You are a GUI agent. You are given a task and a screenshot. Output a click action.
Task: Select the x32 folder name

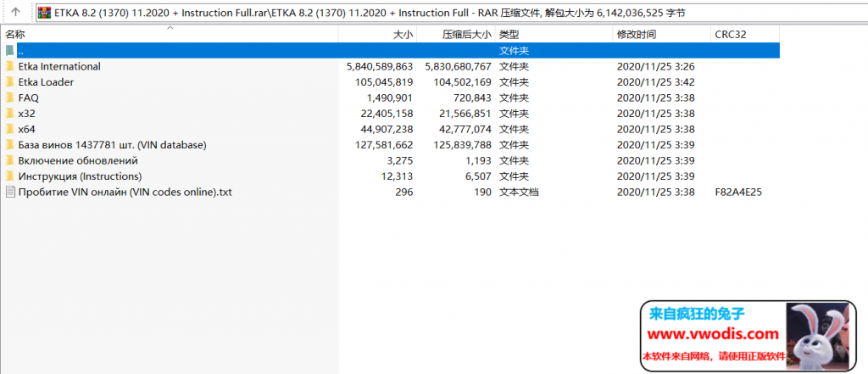click(26, 114)
